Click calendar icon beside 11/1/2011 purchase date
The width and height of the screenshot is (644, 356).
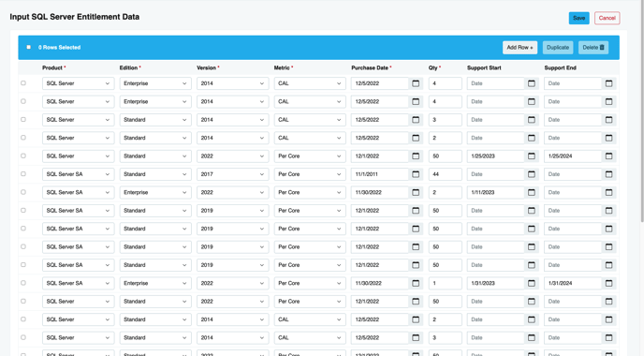pyautogui.click(x=416, y=174)
